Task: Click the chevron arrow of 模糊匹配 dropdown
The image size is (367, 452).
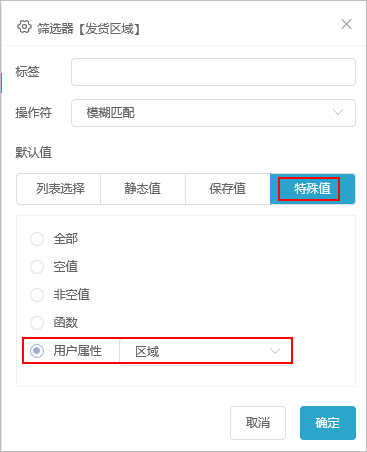Action: click(x=338, y=112)
